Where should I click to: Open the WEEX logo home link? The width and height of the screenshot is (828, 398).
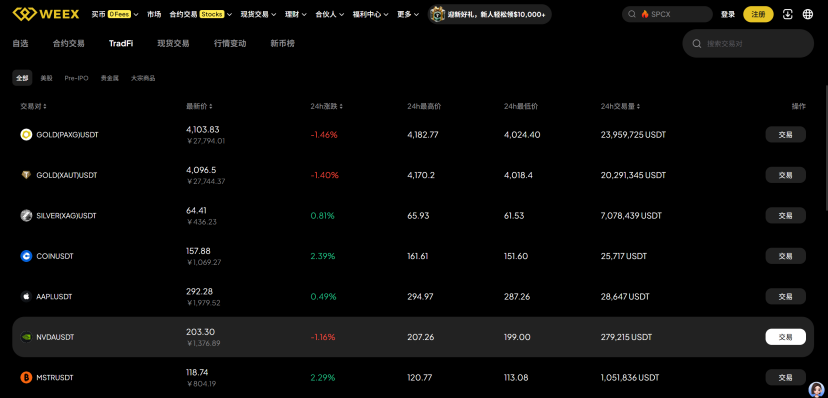click(46, 14)
